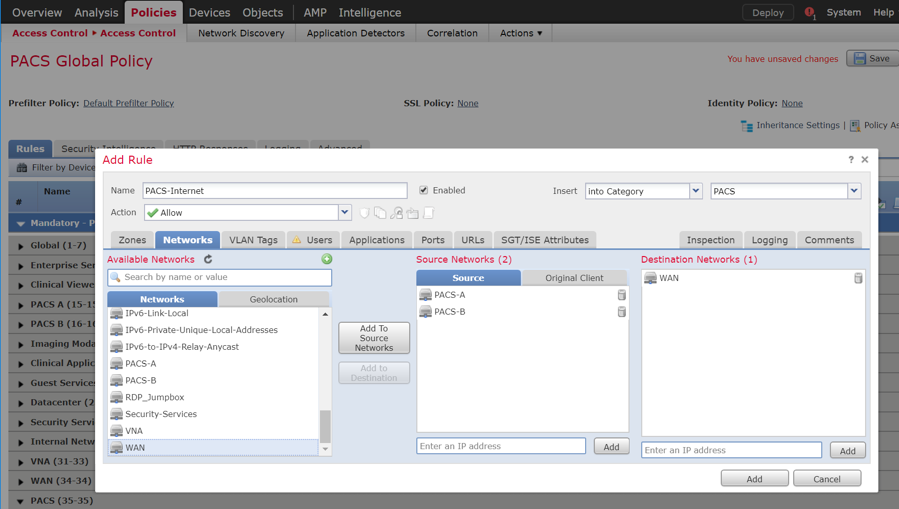Open the Applications tab
Viewport: 899px width, 509px height.
377,240
